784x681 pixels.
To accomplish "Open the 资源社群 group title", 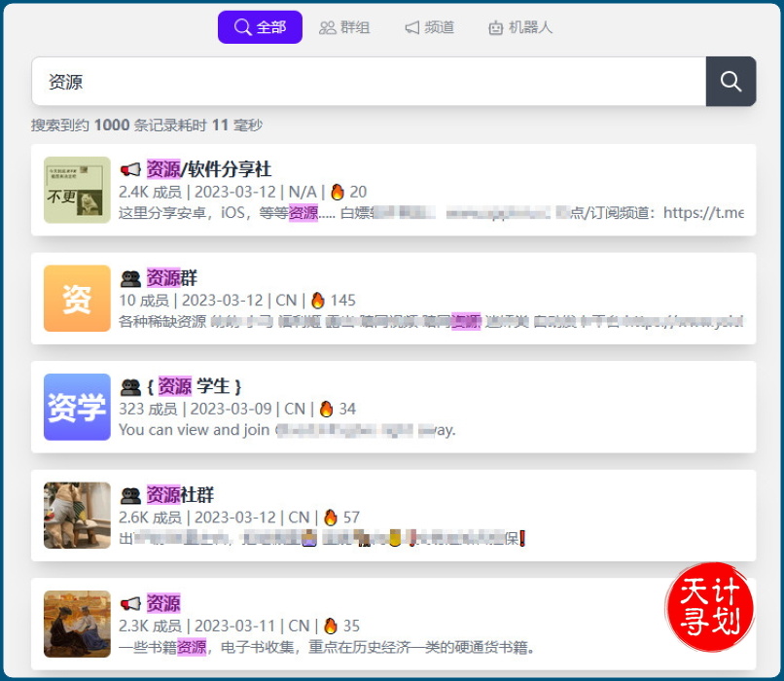I will click(180, 495).
